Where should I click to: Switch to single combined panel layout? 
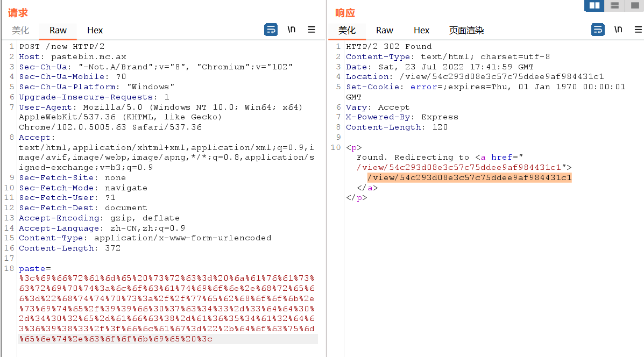point(634,5)
